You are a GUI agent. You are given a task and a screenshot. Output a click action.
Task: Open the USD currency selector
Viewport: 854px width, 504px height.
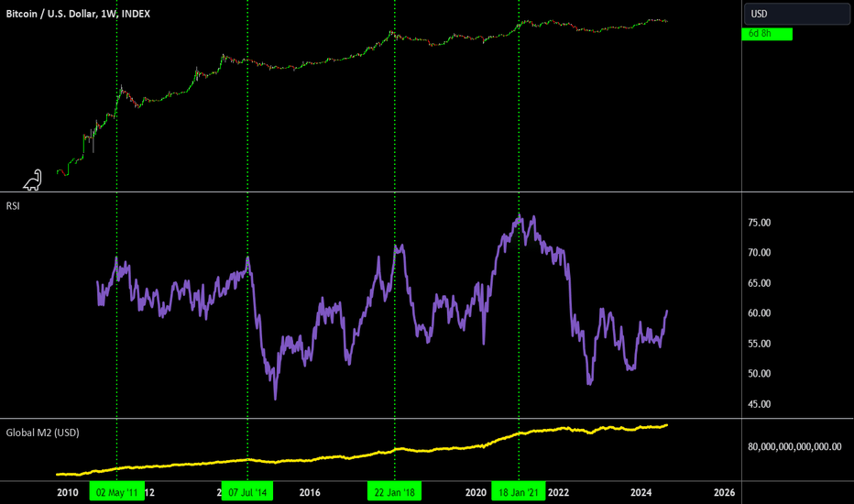pos(797,14)
